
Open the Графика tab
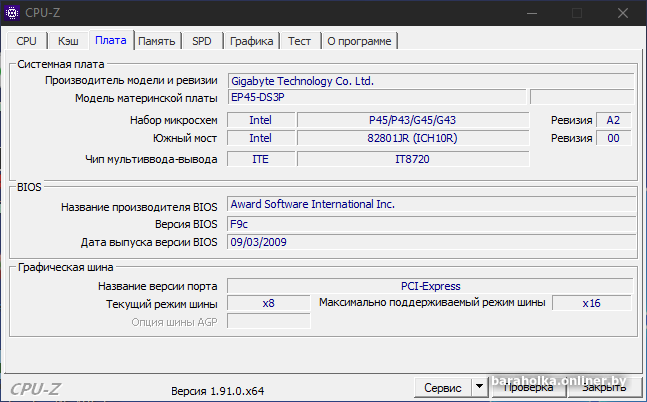pos(251,41)
